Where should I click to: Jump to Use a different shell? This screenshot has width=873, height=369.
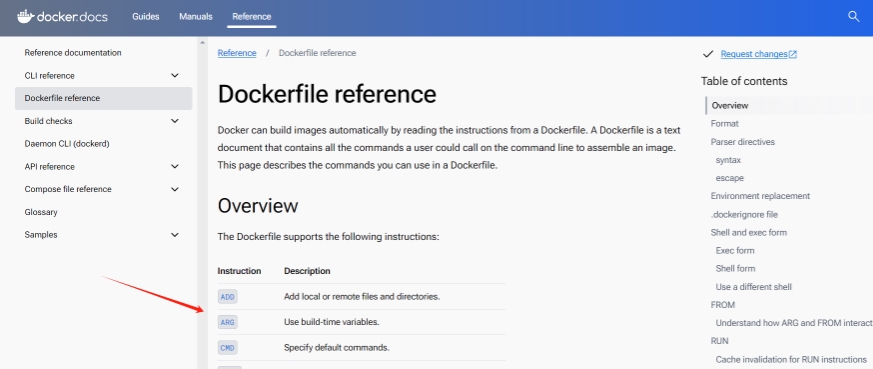[x=753, y=287]
